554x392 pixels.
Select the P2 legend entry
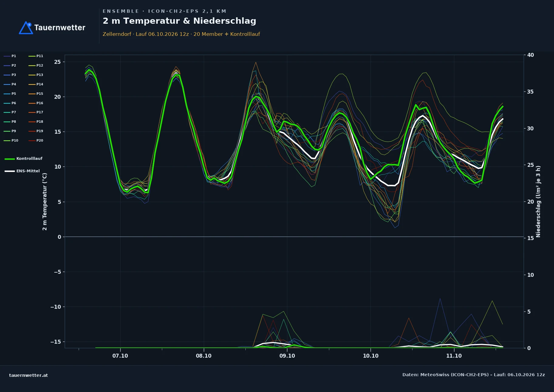click(x=10, y=65)
